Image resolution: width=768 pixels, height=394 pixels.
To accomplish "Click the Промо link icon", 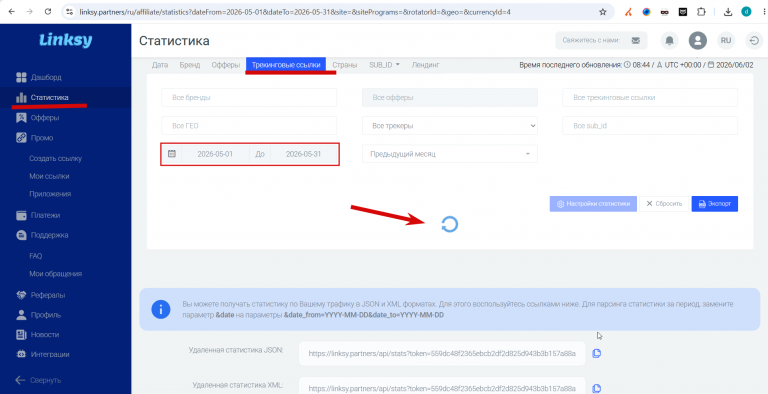I will point(21,138).
